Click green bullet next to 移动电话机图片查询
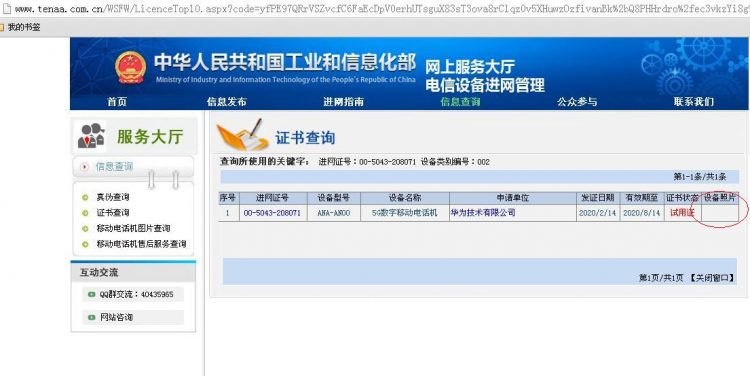The width and height of the screenshot is (750, 376). tap(85, 229)
